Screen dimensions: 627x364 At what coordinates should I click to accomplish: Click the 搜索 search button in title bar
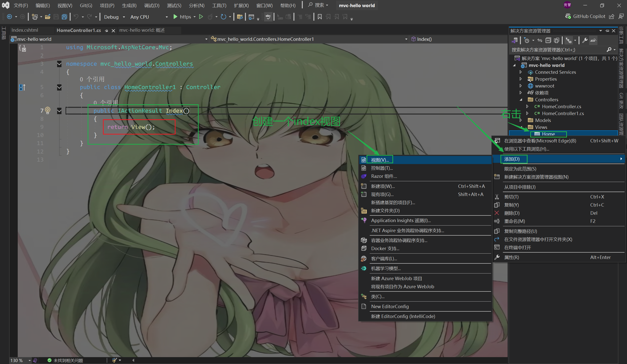pos(318,5)
